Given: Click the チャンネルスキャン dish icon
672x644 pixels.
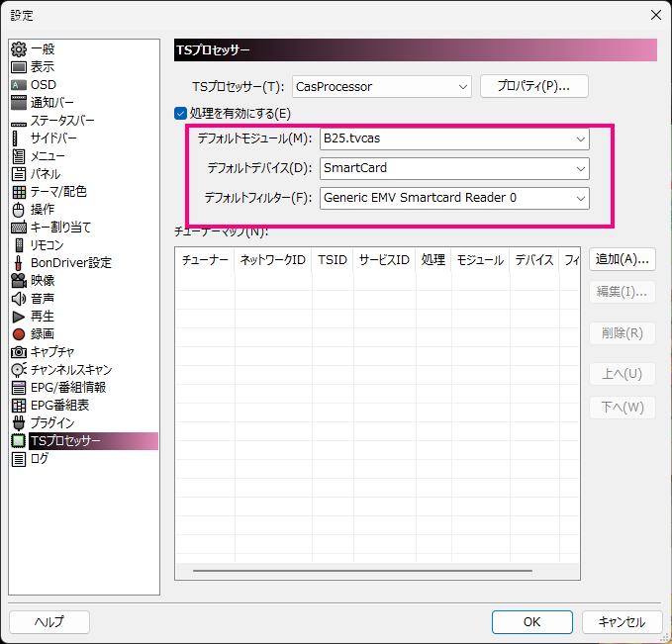Looking at the screenshot, I should pos(19,370).
